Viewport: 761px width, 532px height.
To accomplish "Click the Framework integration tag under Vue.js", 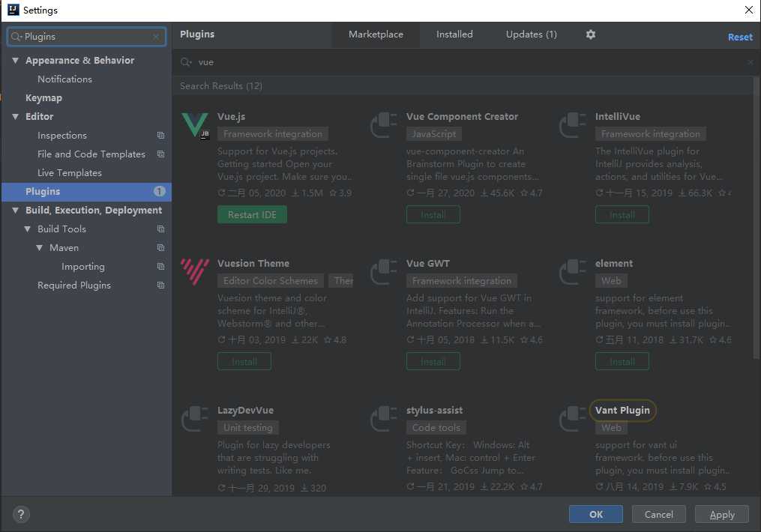I will coord(273,134).
